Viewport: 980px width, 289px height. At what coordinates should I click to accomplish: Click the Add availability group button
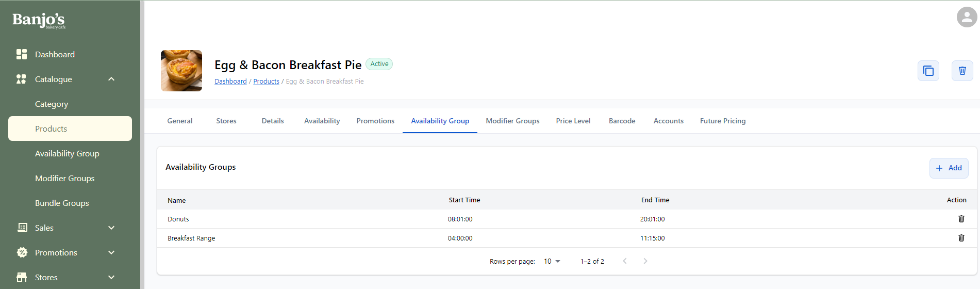click(949, 168)
